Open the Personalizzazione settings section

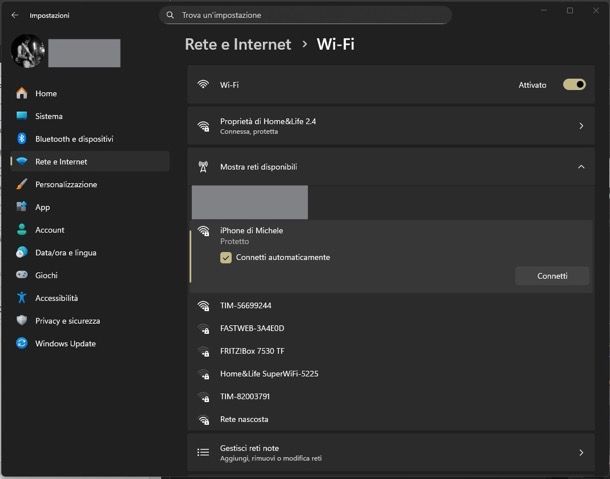pyautogui.click(x=66, y=184)
